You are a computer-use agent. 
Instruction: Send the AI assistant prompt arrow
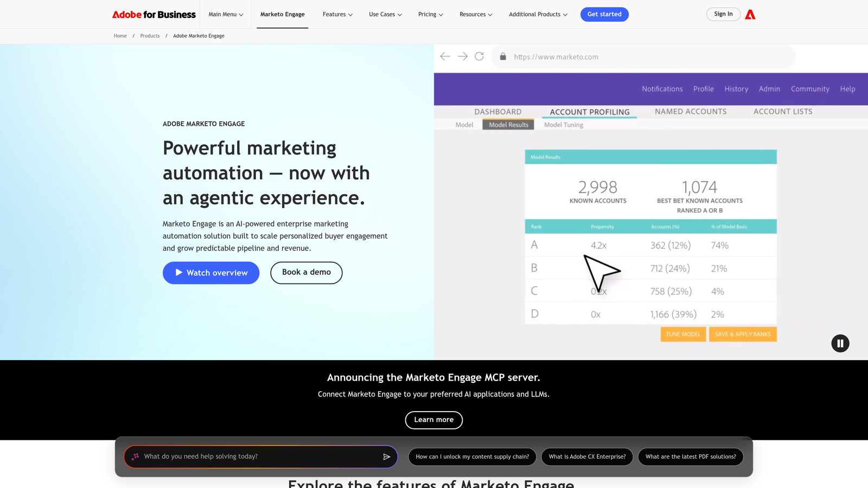(387, 457)
